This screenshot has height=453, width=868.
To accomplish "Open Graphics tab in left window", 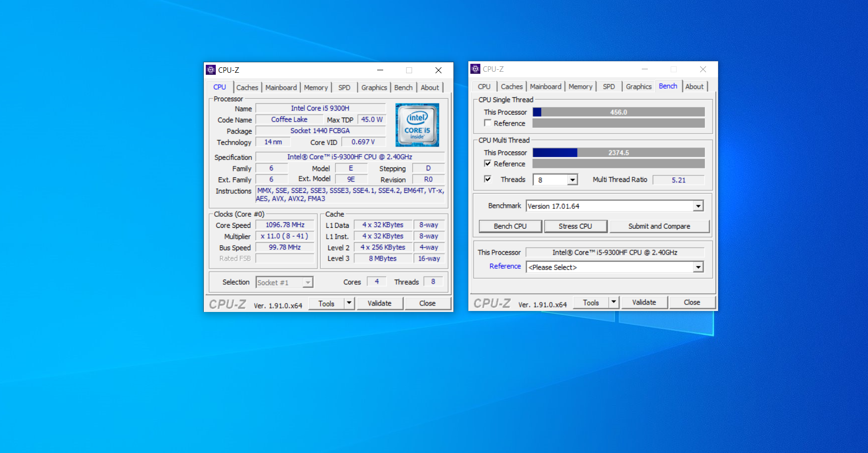I will pyautogui.click(x=374, y=88).
